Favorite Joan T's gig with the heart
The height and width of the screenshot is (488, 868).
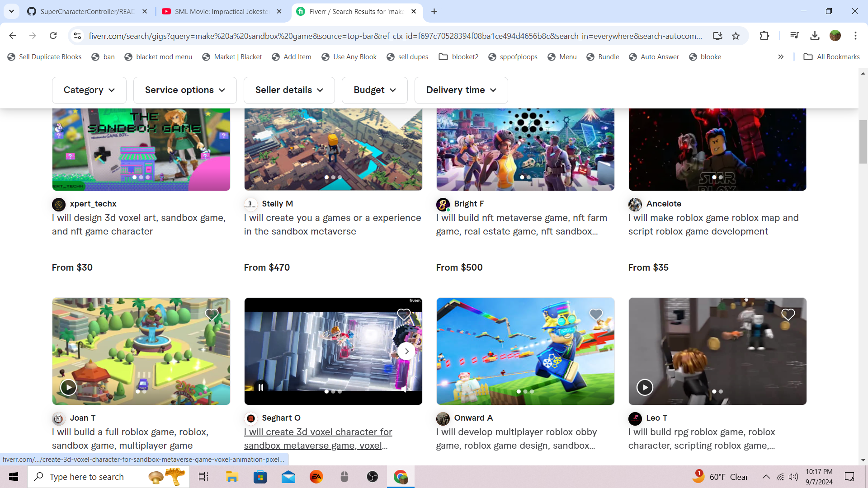click(212, 314)
